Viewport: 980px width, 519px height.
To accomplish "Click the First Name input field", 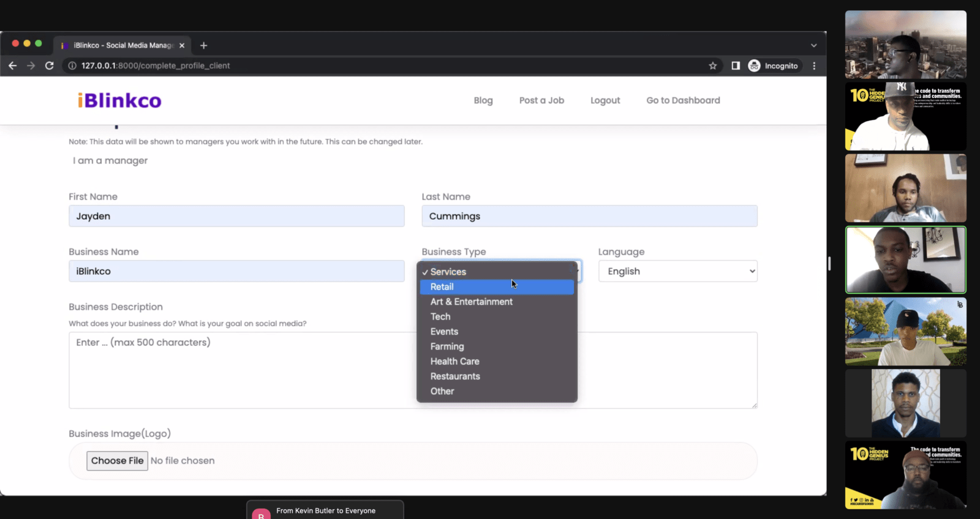I will (x=236, y=216).
